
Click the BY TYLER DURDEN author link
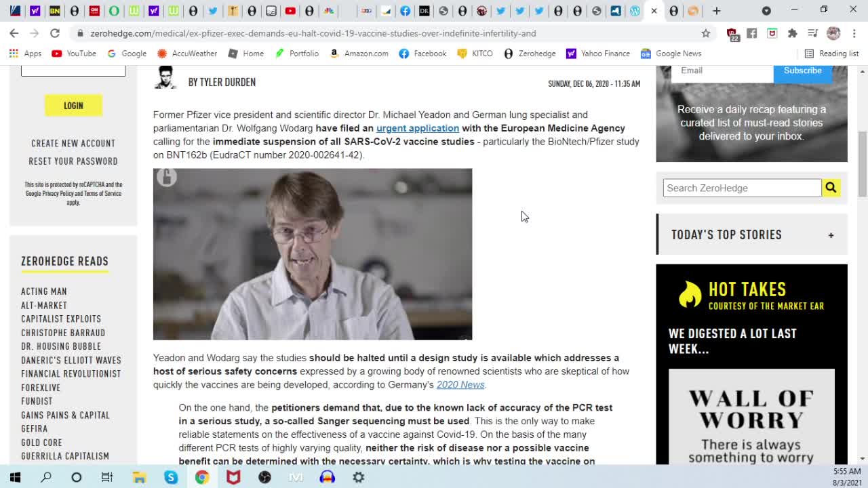[222, 82]
